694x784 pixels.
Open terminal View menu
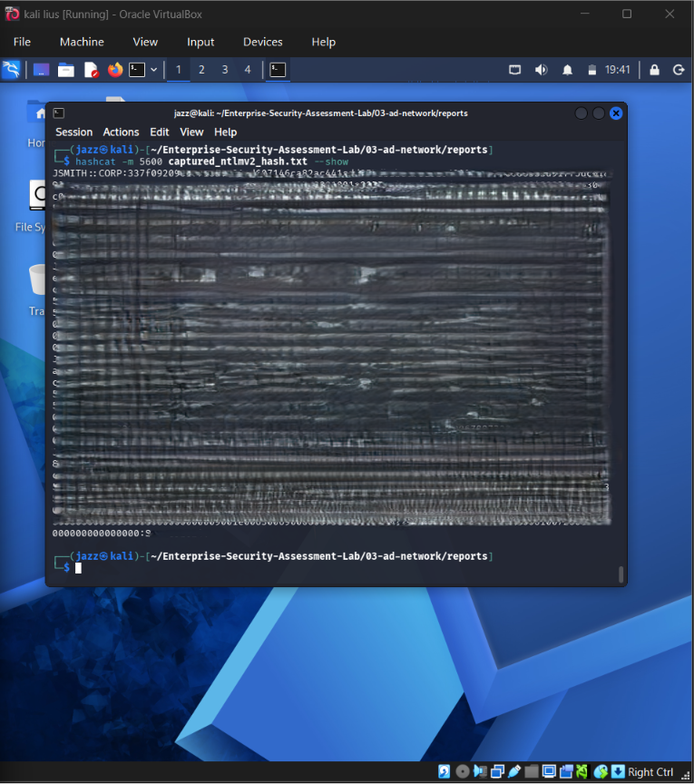point(191,132)
